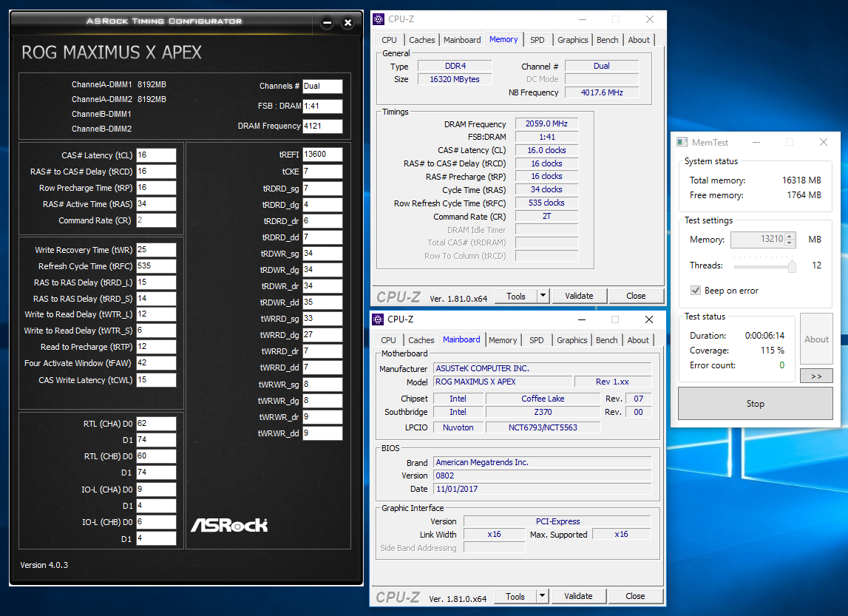The height and width of the screenshot is (616, 848).
Task: Click the RTL (CHA) D0 field
Action: coord(156,424)
